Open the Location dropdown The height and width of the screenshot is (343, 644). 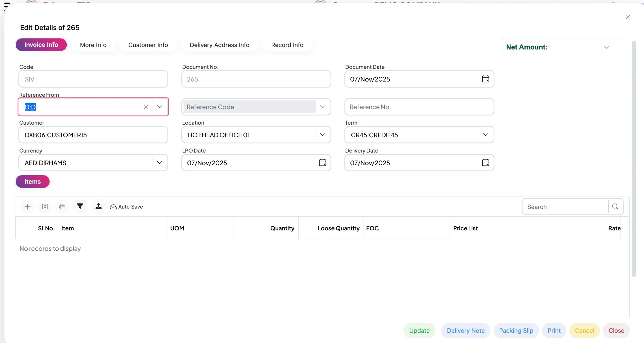pos(323,135)
